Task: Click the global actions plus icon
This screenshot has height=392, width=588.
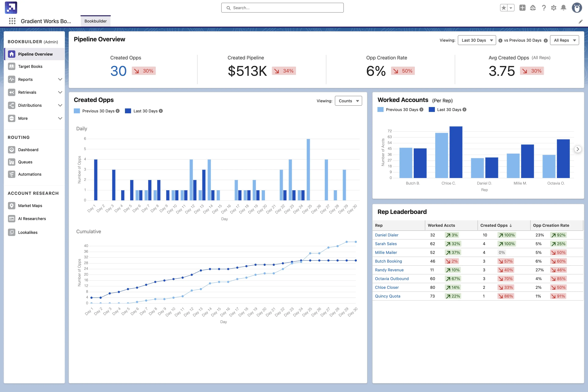Action: [x=522, y=8]
